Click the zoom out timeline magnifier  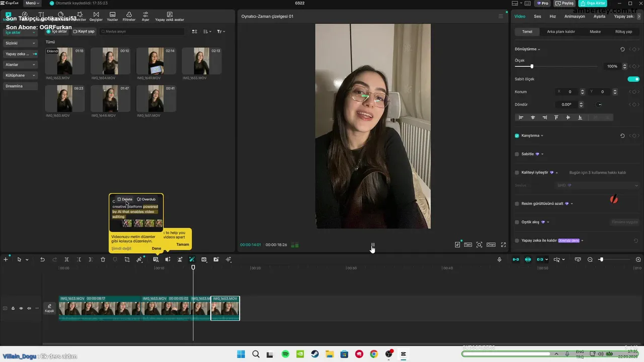coord(590,259)
